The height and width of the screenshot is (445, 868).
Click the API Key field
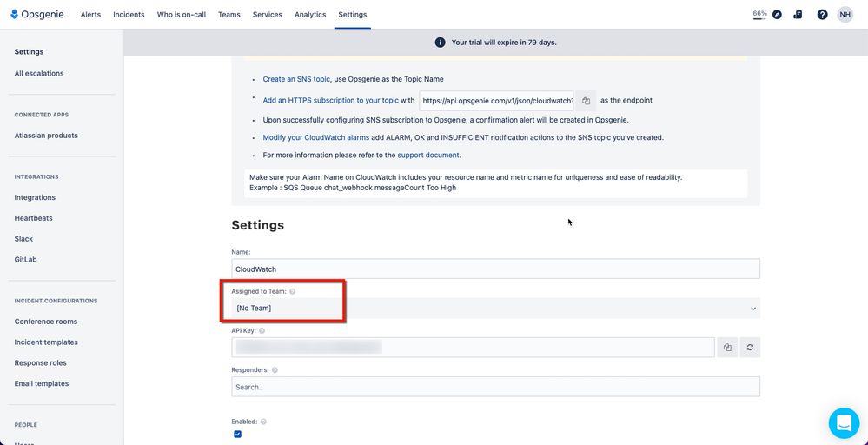[473, 347]
